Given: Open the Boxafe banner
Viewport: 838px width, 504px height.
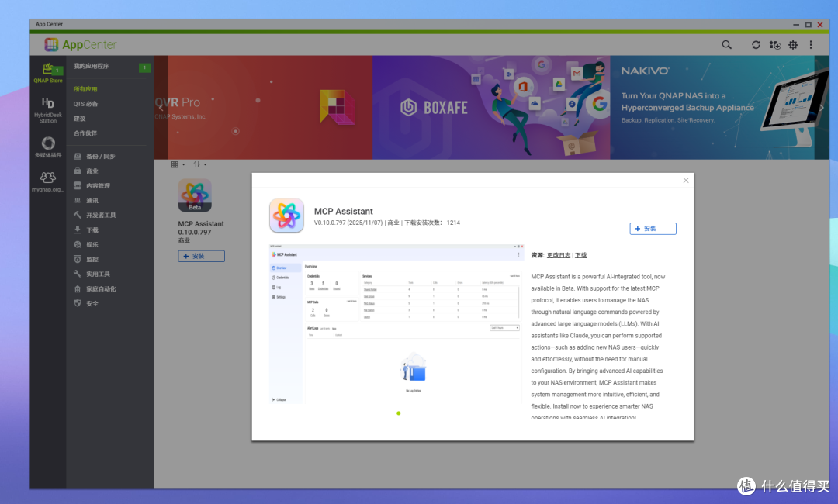Looking at the screenshot, I should pyautogui.click(x=491, y=107).
